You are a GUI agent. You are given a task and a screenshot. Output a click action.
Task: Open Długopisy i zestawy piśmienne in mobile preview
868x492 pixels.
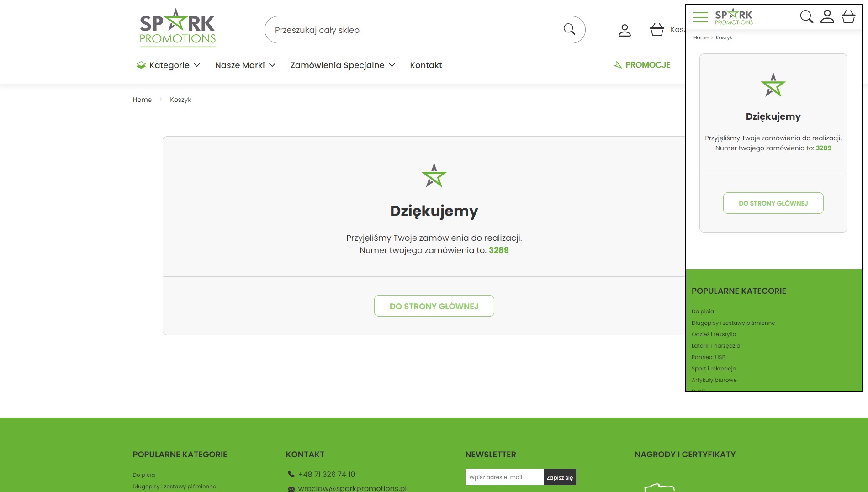[733, 323]
